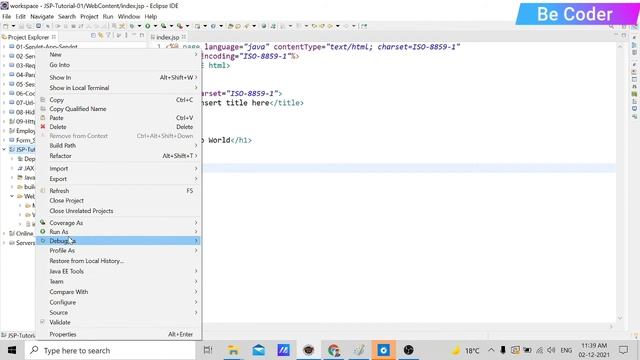Open Run As submenu
Screen dimensions: 640x360
pyautogui.click(x=118, y=232)
